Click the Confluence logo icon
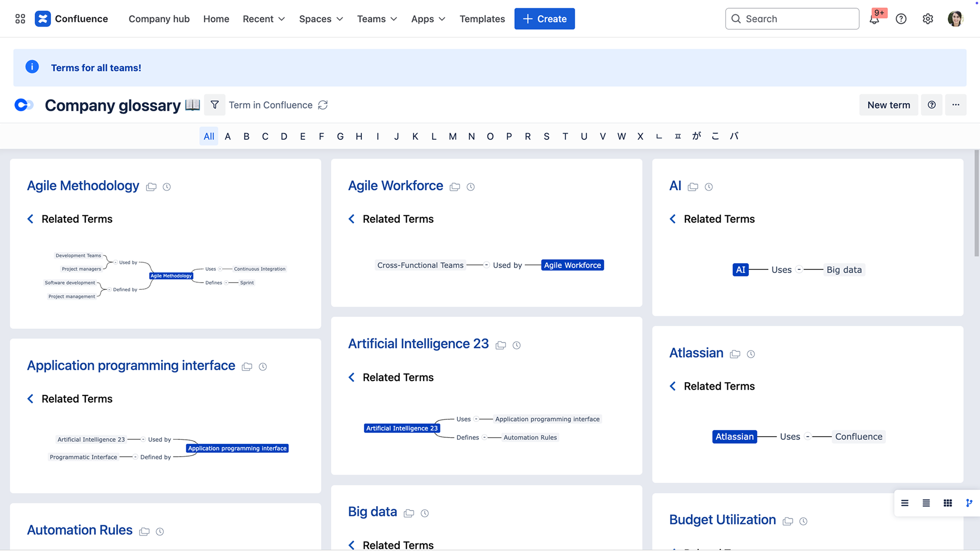This screenshot has width=980, height=551. tap(43, 19)
